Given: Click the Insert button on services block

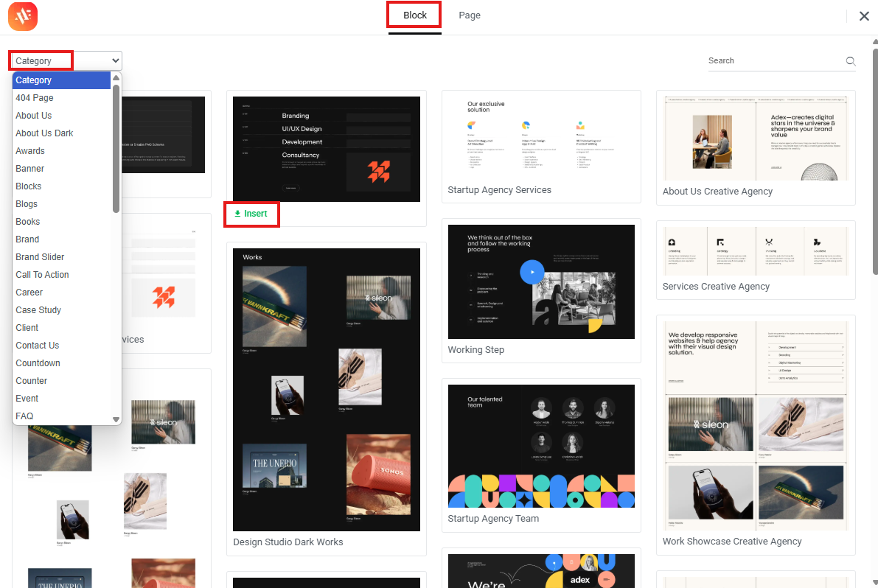Looking at the screenshot, I should [251, 214].
